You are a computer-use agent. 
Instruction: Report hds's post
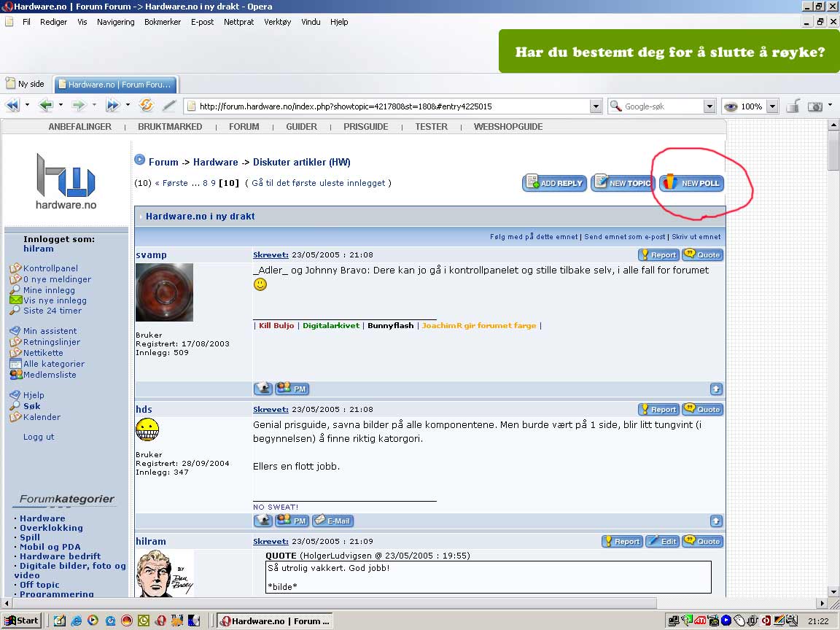coord(658,409)
